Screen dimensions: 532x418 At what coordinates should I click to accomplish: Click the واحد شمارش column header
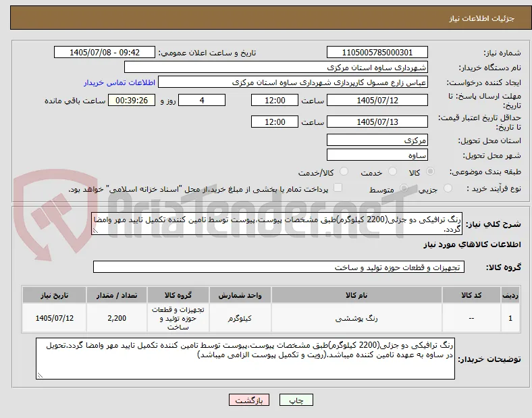240,295
